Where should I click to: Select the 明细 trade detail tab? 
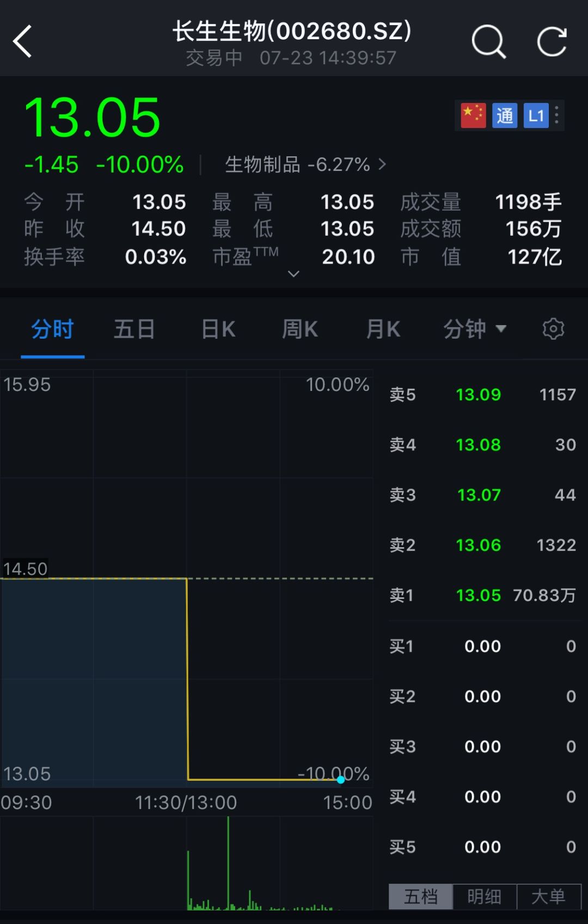click(x=485, y=896)
